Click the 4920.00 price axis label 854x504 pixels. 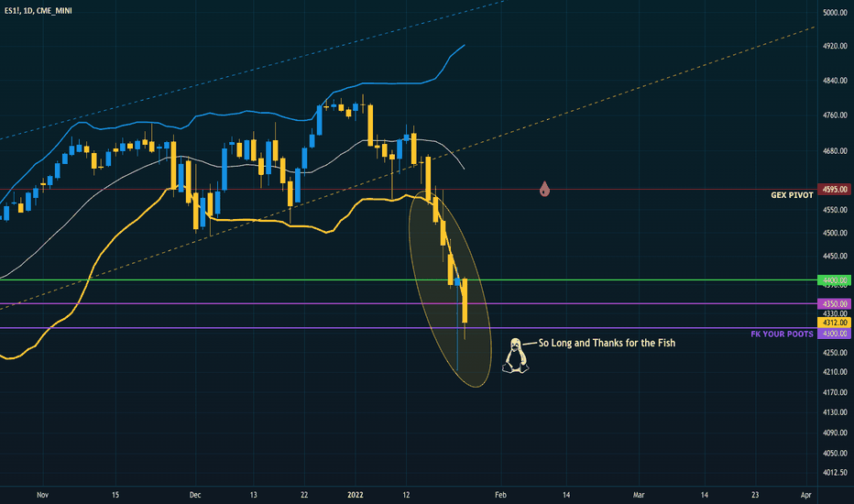(835, 47)
